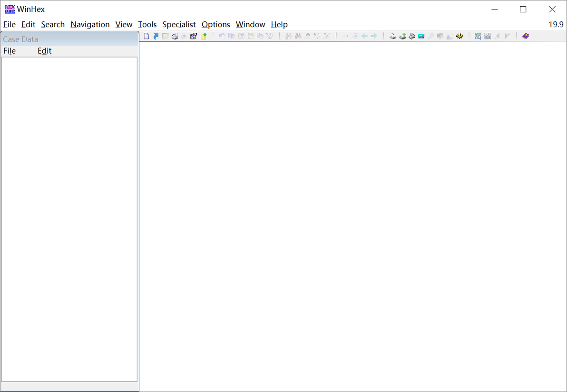
Task: Click the New file icon in toolbar
Action: point(147,36)
